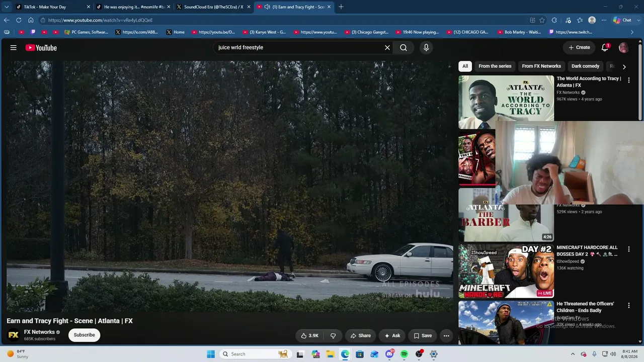Share the Earn and Tracy Fight video
Viewport: 644px width, 362px height.
[361, 336]
